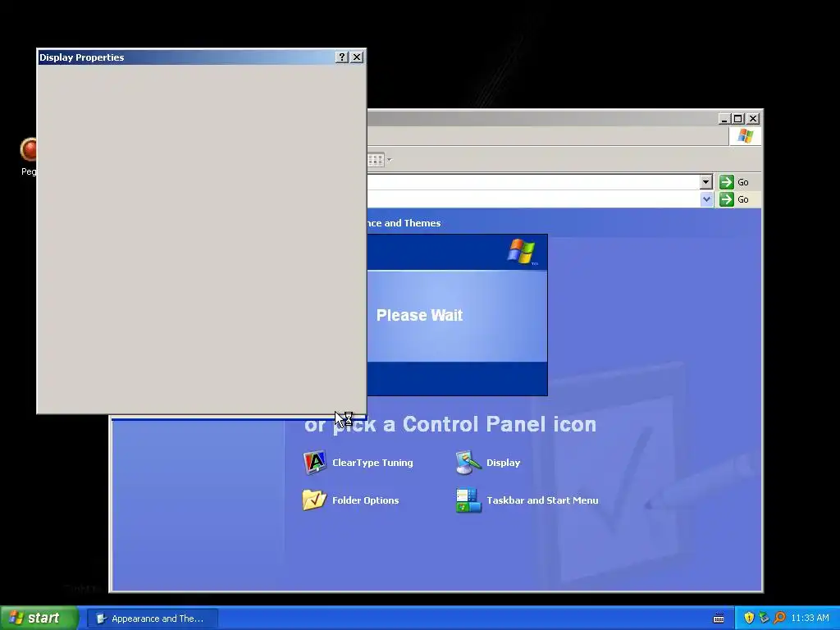Select the Appearance and Themes taskbar button

coord(153,619)
